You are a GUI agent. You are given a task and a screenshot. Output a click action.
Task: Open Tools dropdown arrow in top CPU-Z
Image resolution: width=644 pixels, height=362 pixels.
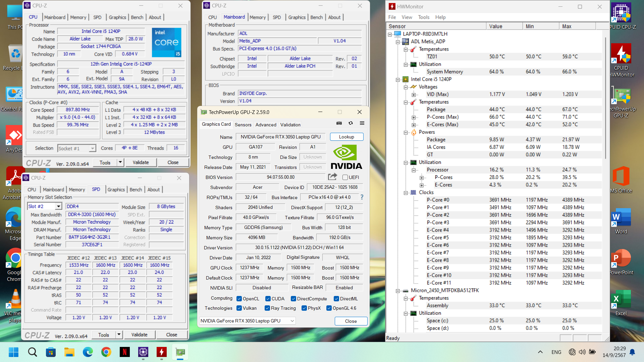120,162
